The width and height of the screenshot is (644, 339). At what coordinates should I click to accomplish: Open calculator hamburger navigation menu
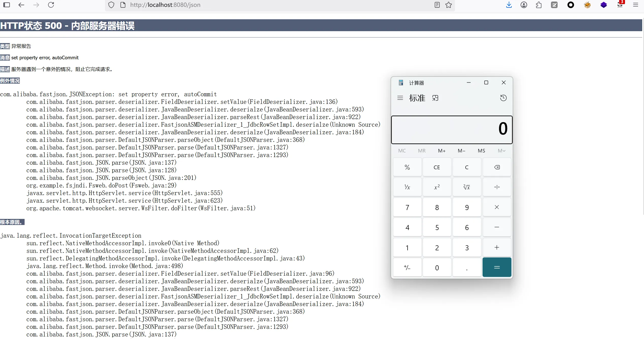400,98
